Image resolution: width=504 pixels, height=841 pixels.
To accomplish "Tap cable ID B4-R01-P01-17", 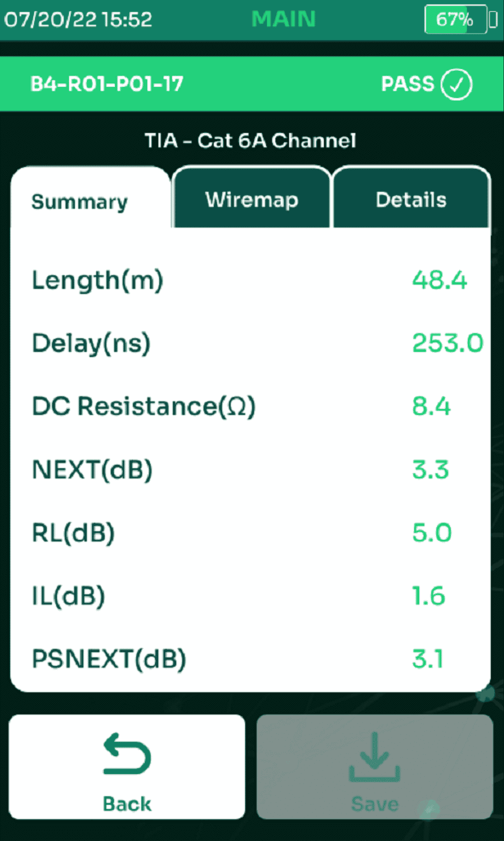I will 107,84.
